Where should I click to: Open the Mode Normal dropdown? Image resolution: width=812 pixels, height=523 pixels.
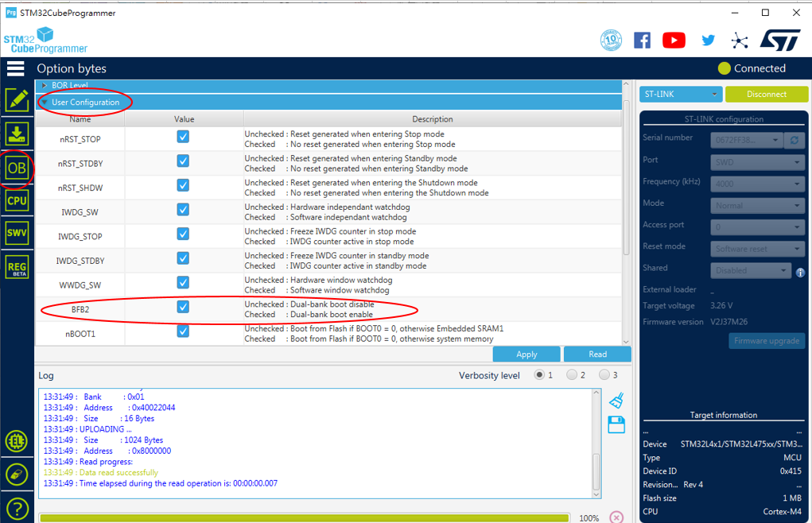[757, 205]
